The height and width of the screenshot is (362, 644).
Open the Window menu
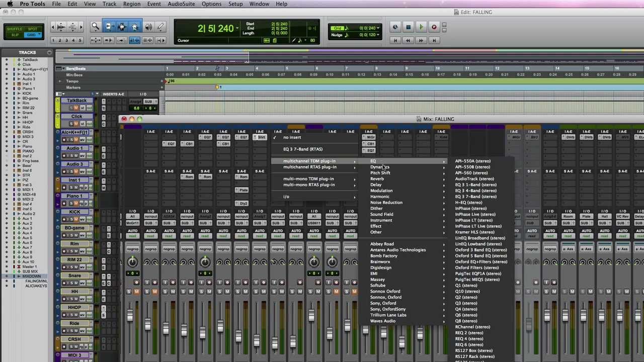259,4
